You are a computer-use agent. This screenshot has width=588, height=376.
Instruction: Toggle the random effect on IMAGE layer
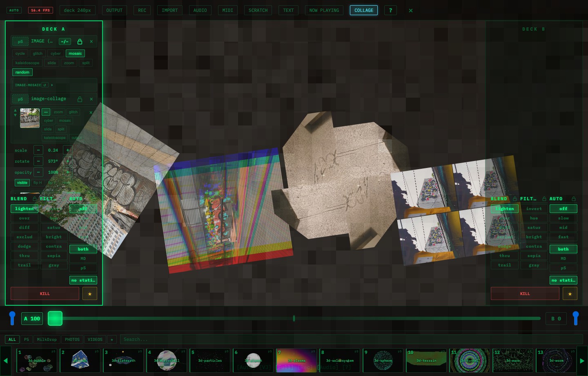click(22, 72)
